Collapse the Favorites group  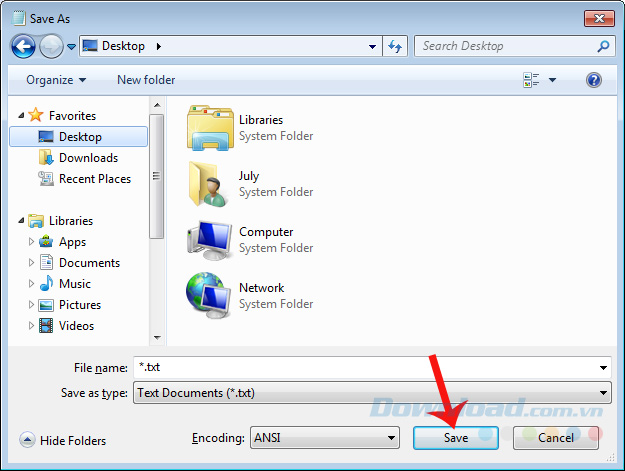21,116
